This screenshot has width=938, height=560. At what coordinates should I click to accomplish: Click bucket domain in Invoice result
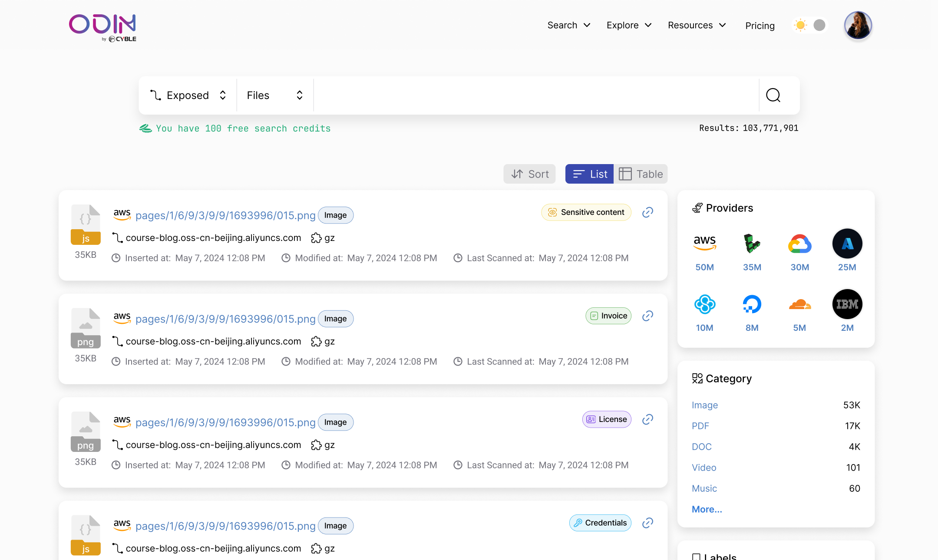tap(213, 341)
